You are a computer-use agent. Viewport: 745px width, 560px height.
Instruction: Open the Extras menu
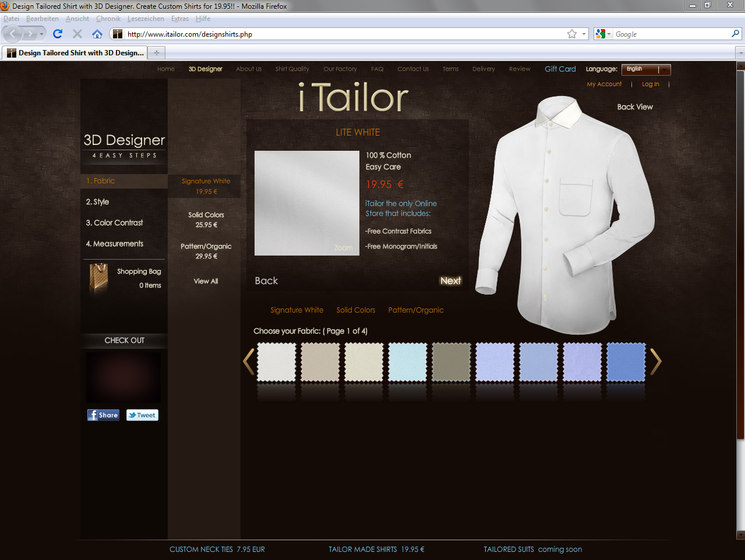coord(180,19)
